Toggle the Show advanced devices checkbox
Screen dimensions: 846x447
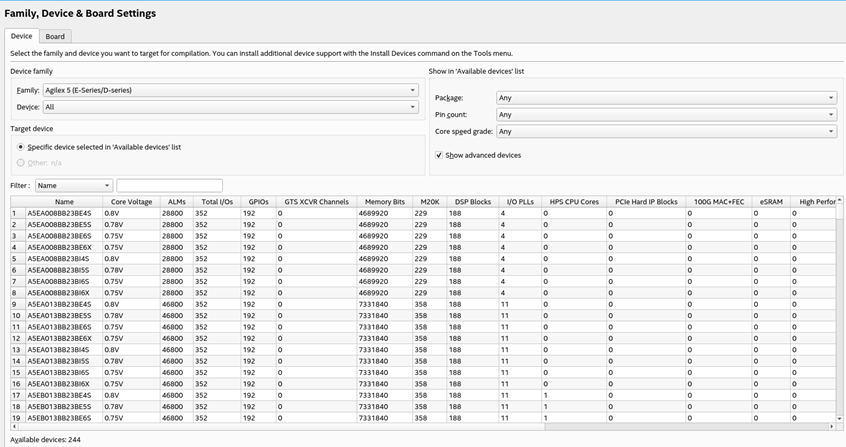(x=439, y=155)
